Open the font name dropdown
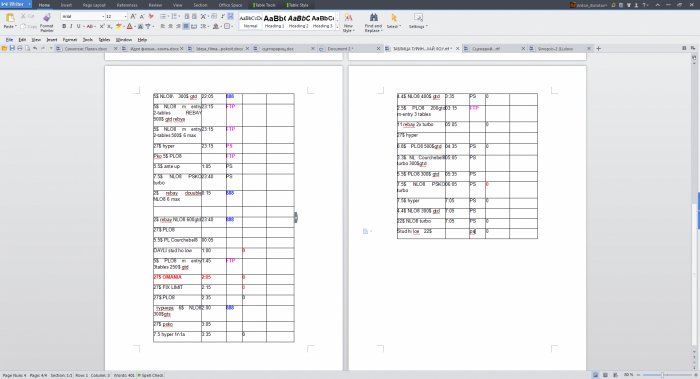This screenshot has width=700, height=379. point(103,16)
